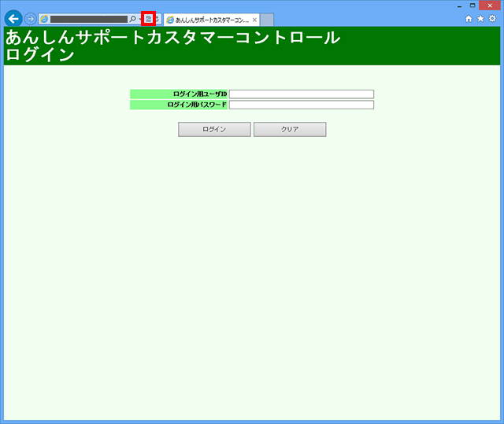Open a new blank tab
The image size is (504, 424).
(267, 20)
